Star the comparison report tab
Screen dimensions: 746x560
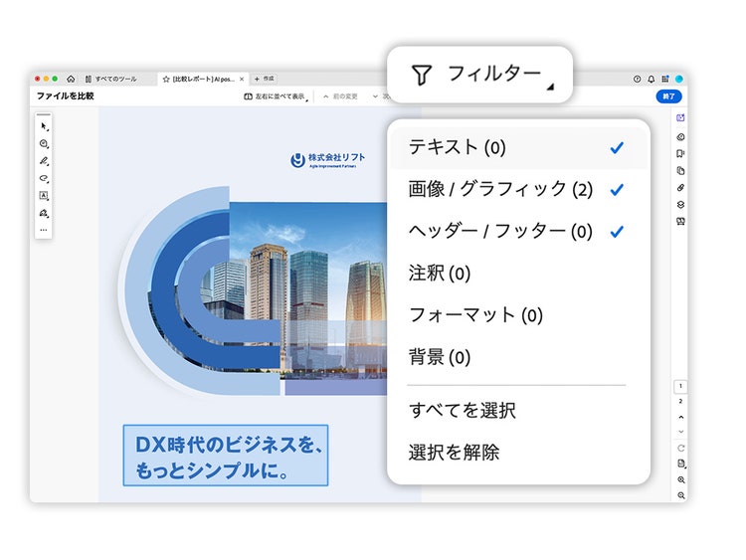[x=166, y=79]
